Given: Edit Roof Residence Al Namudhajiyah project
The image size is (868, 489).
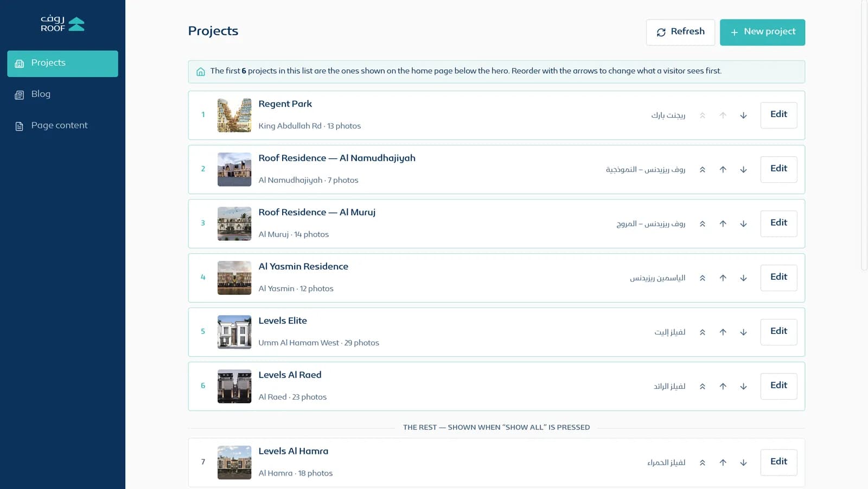Looking at the screenshot, I should [x=778, y=169].
